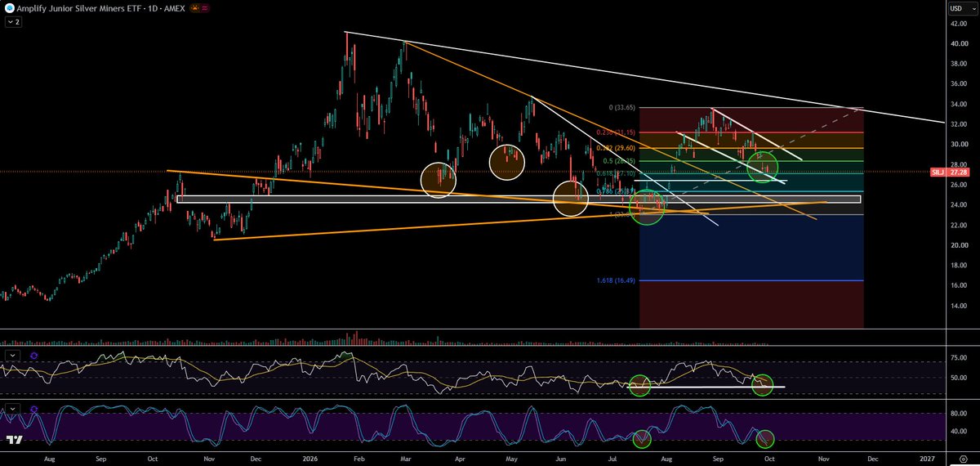Click the Stochastic scale value 80.00

957,414
